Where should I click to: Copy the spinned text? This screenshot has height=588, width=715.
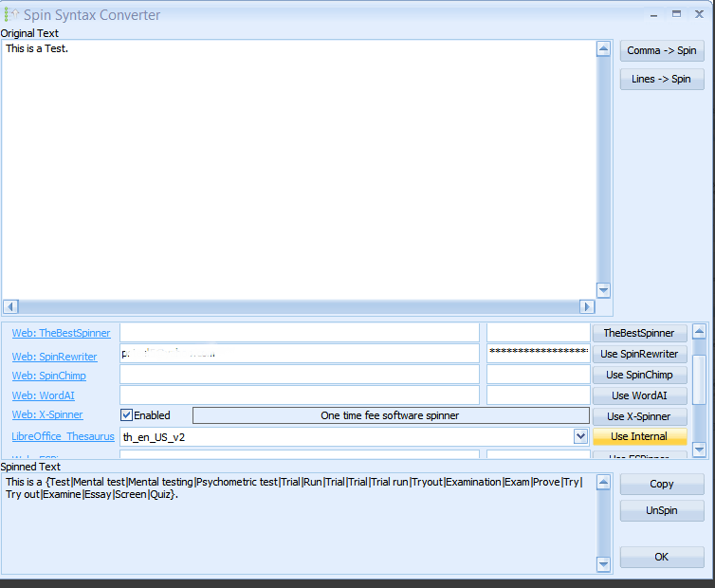click(661, 484)
